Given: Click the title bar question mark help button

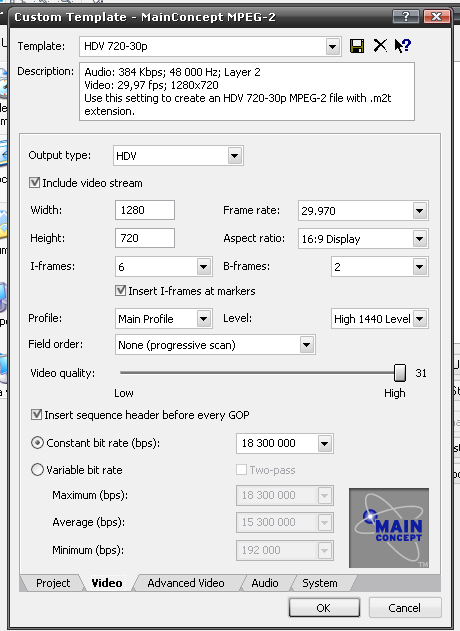Looking at the screenshot, I should 406,16.
